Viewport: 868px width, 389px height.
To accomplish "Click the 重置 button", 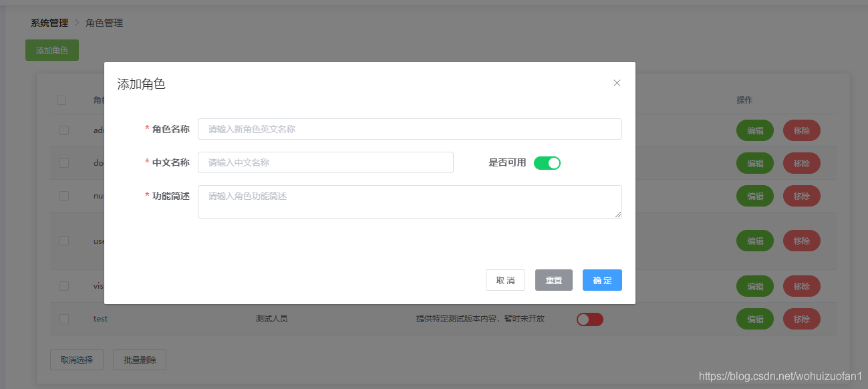I will coord(553,280).
